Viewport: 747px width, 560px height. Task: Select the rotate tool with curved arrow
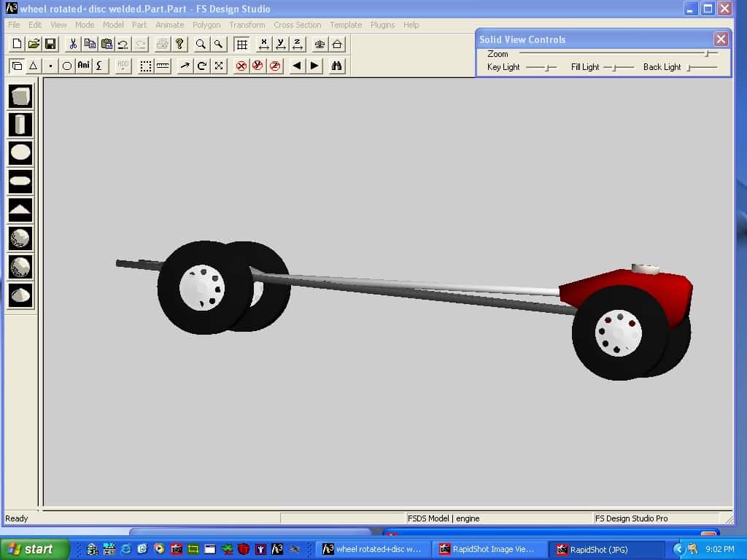click(201, 66)
